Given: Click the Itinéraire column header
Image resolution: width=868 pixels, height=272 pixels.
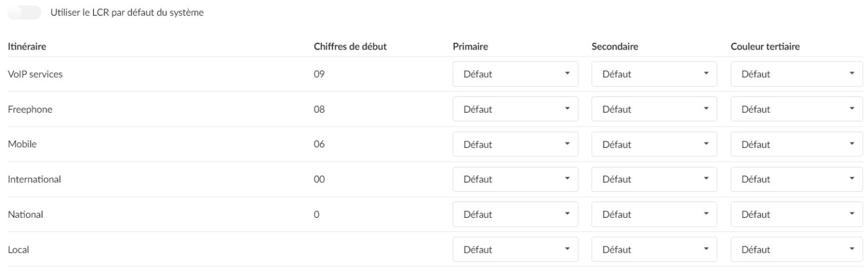Looking at the screenshot, I should coord(27,47).
